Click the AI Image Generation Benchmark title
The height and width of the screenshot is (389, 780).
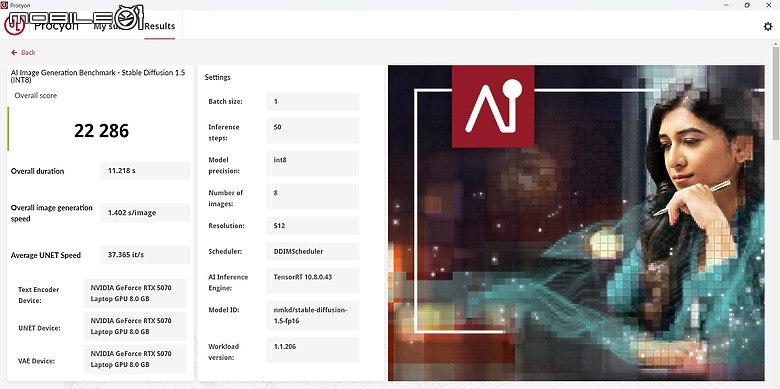[98, 76]
